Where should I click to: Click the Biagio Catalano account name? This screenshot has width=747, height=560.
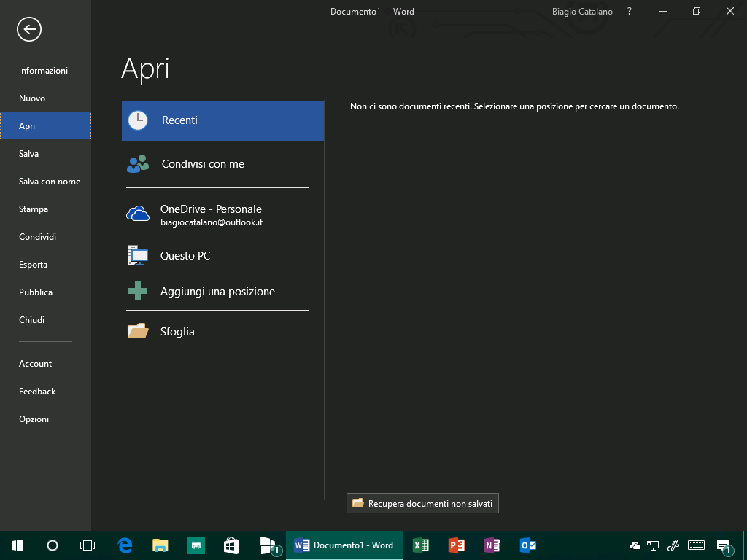click(582, 12)
